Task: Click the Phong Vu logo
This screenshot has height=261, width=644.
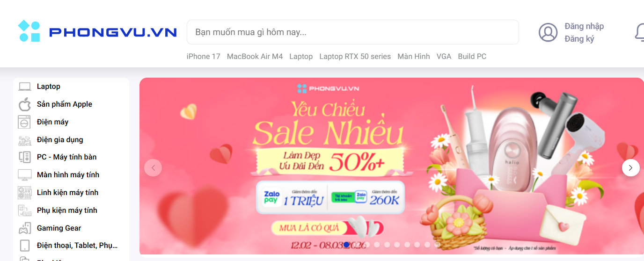Action: pos(97,31)
